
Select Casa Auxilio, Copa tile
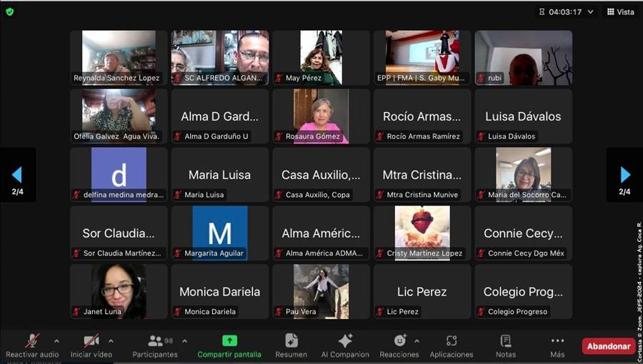point(321,175)
